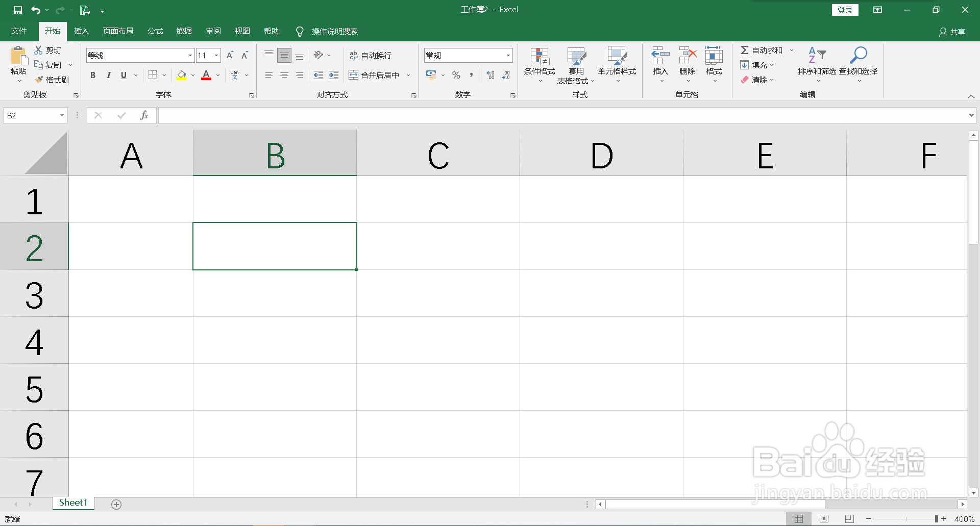
Task: Open the font size dropdown
Action: [217, 55]
